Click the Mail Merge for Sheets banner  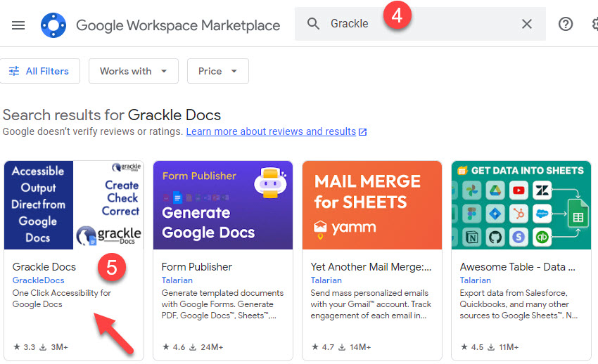click(x=372, y=204)
